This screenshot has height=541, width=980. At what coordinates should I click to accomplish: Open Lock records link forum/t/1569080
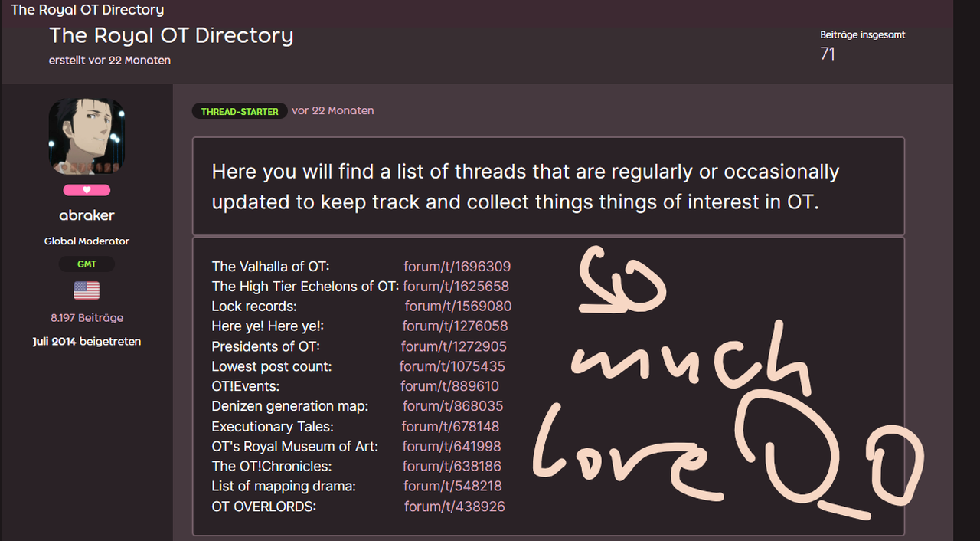click(458, 307)
